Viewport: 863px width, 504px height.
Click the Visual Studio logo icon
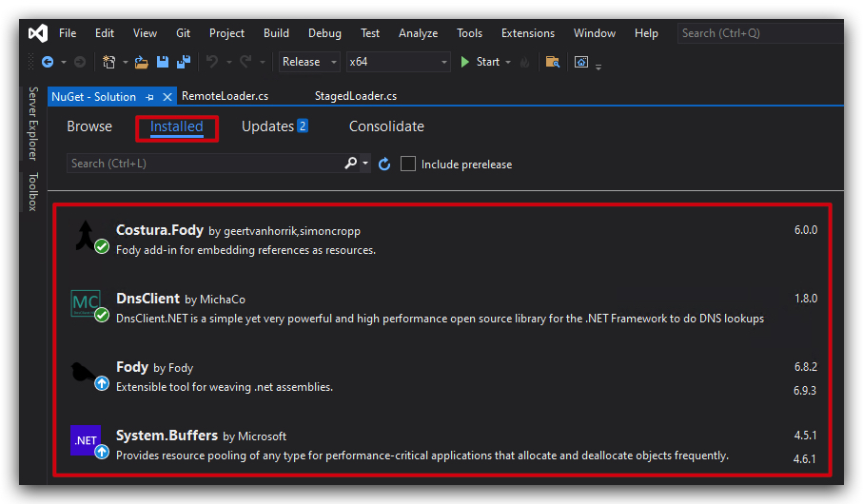38,33
